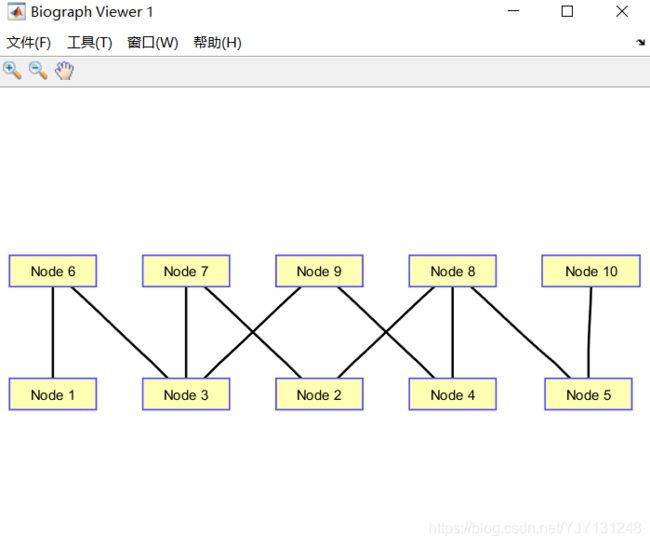Image resolution: width=650 pixels, height=545 pixels.
Task: Open the 工具(T) menu
Action: point(90,42)
